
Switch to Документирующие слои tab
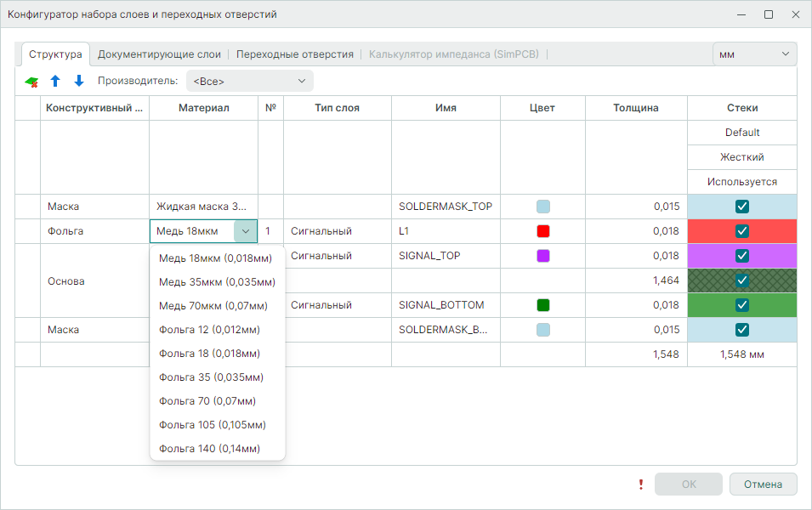point(159,54)
